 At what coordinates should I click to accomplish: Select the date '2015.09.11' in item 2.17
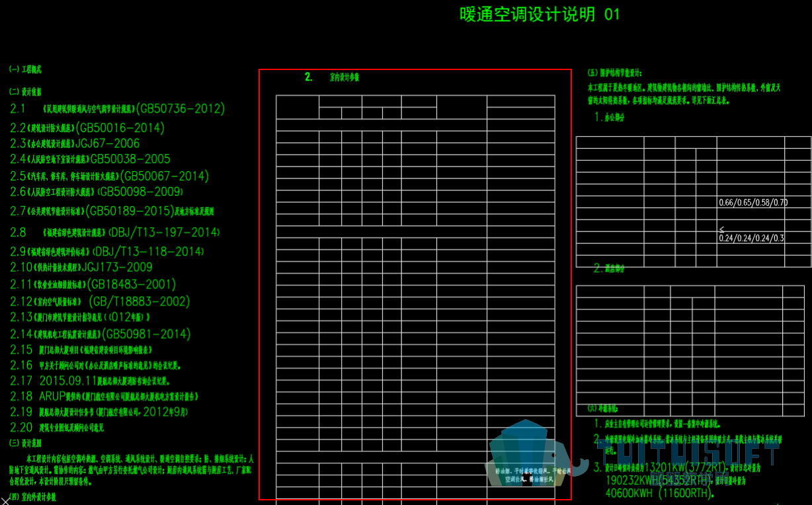tap(67, 381)
